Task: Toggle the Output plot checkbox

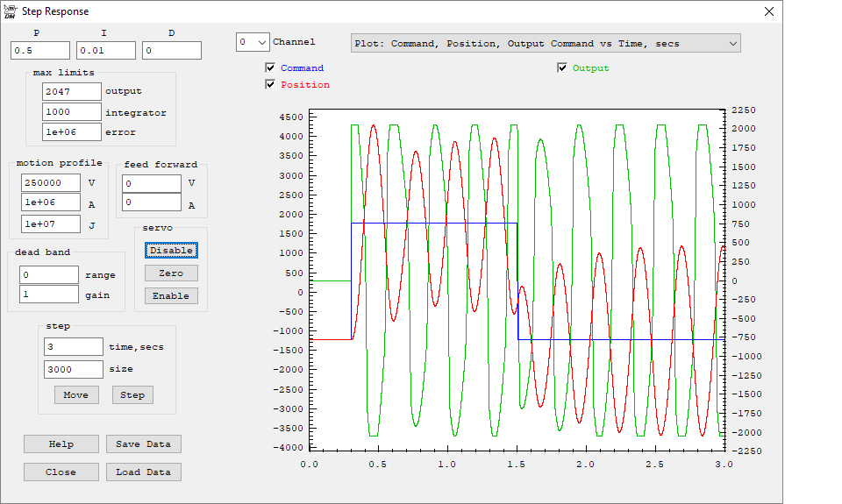Action: point(562,67)
